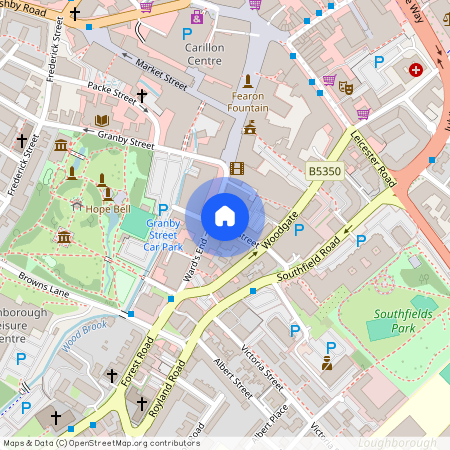
Task: Select the bus stop marker on Southfield Road
Action: point(253,291)
